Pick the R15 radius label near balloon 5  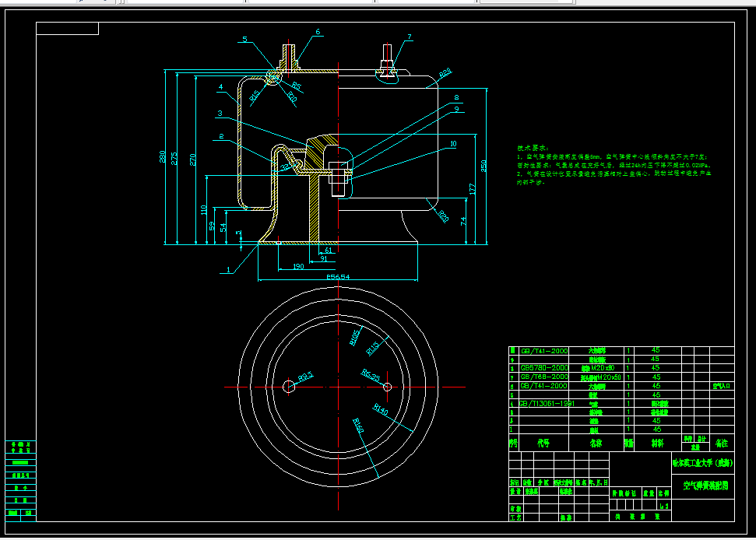(x=255, y=95)
